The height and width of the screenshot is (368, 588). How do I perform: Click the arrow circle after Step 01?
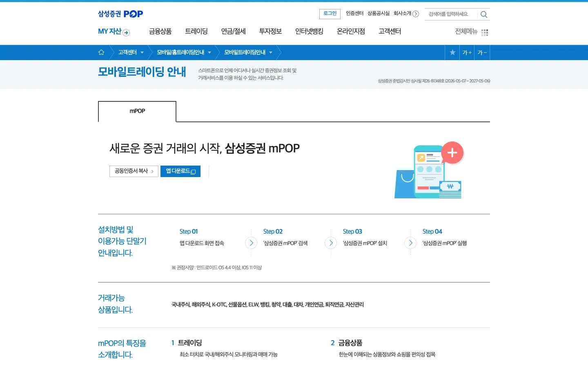pyautogui.click(x=251, y=243)
